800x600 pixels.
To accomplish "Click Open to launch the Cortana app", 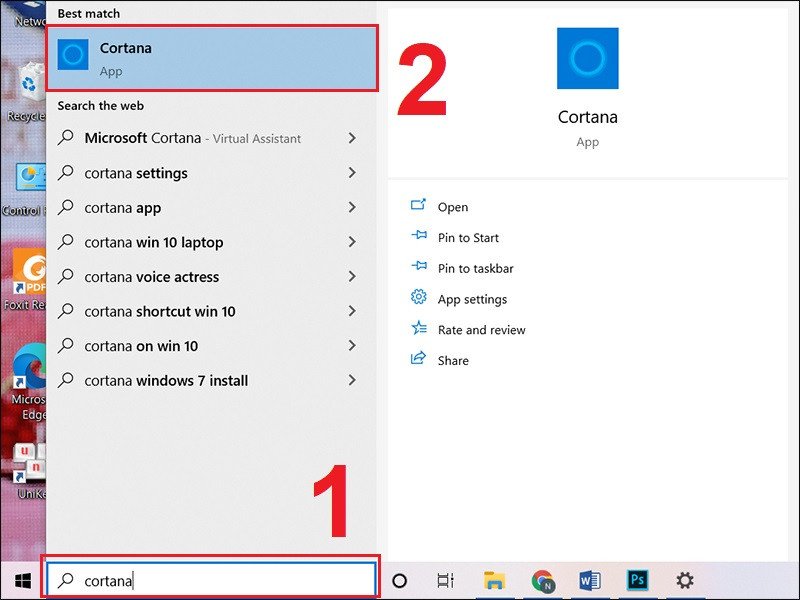I will coord(452,207).
